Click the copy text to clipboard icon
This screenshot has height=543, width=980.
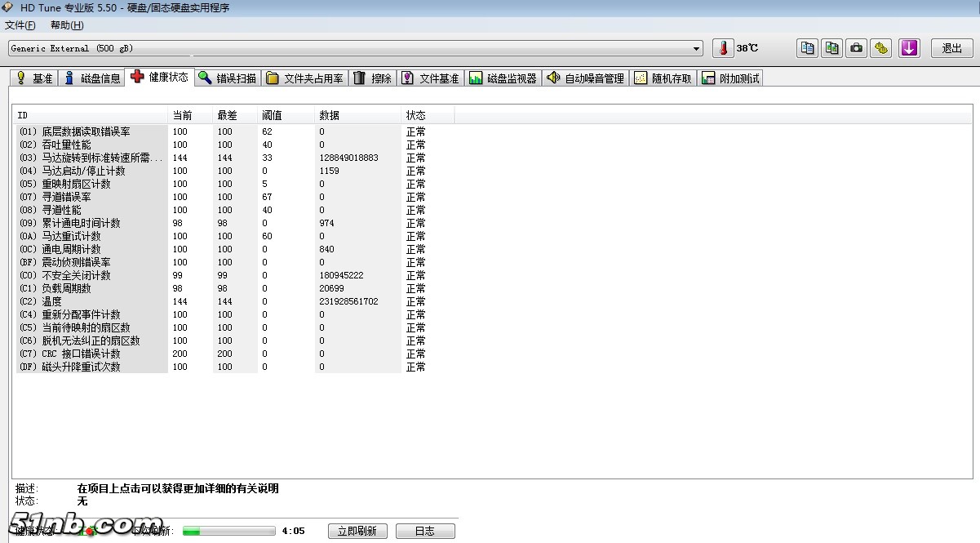(807, 48)
